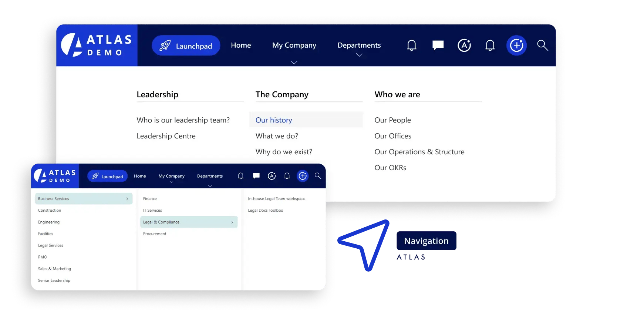
Task: Click the circled plus icon in the smaller header
Action: coord(303,176)
